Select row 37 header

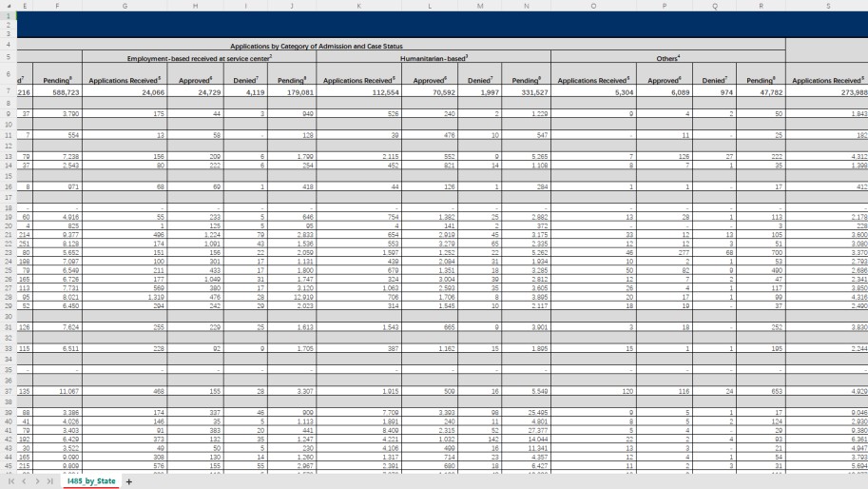pyautogui.click(x=9, y=391)
